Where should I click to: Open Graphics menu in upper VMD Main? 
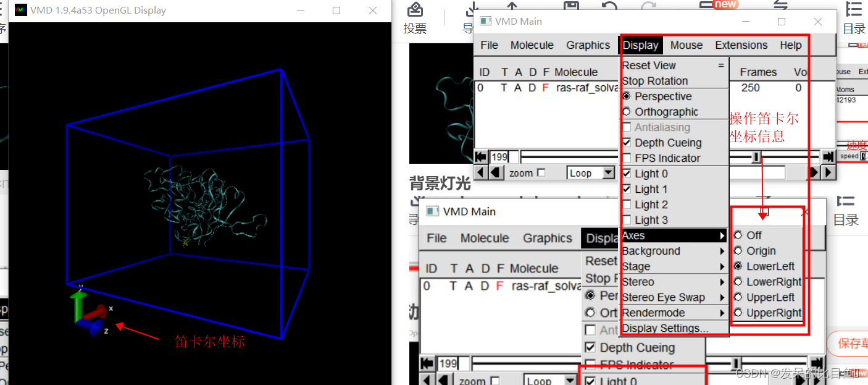(x=588, y=45)
